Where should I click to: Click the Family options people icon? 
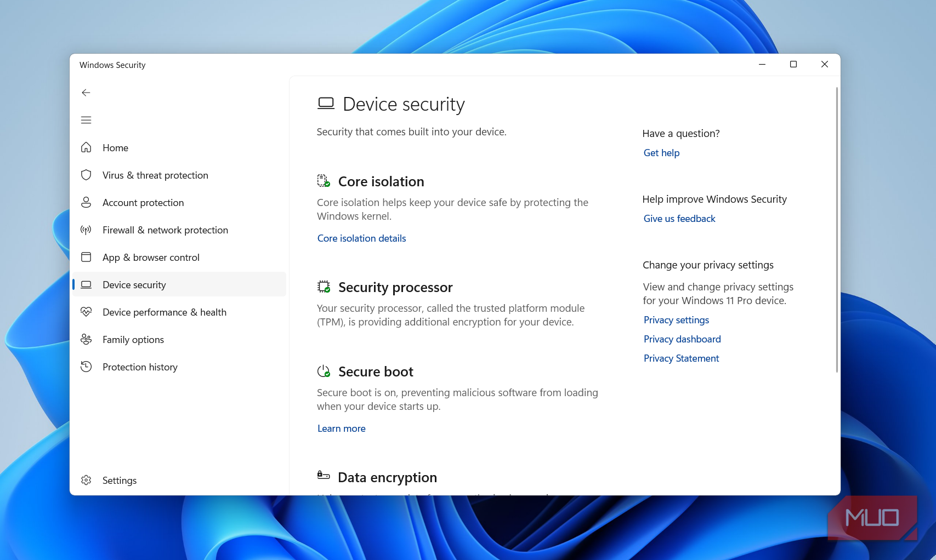tap(86, 339)
